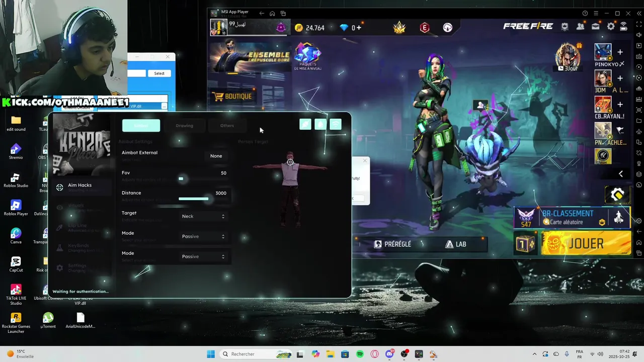Open Windows Start menu
644x362 pixels.
(211, 354)
